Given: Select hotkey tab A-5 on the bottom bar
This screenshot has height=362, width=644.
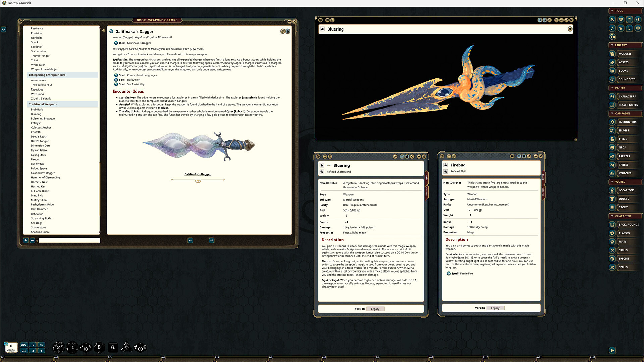Looking at the screenshot, I should click(x=217, y=358).
